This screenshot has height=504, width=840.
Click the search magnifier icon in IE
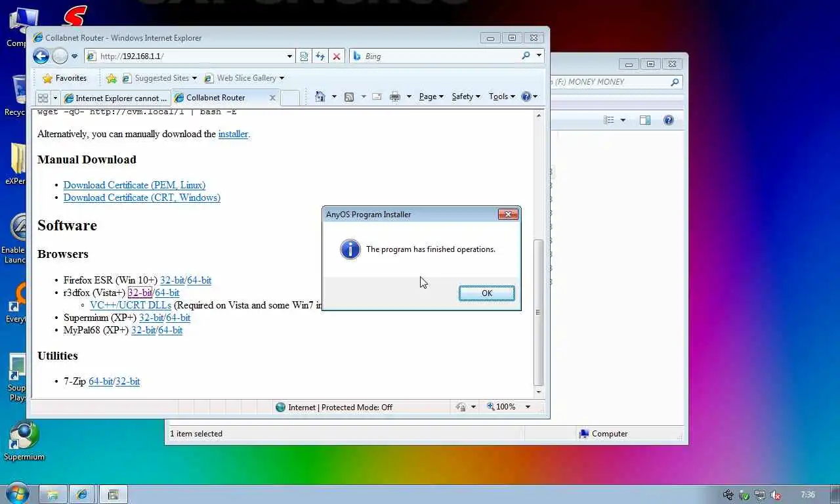coord(526,56)
